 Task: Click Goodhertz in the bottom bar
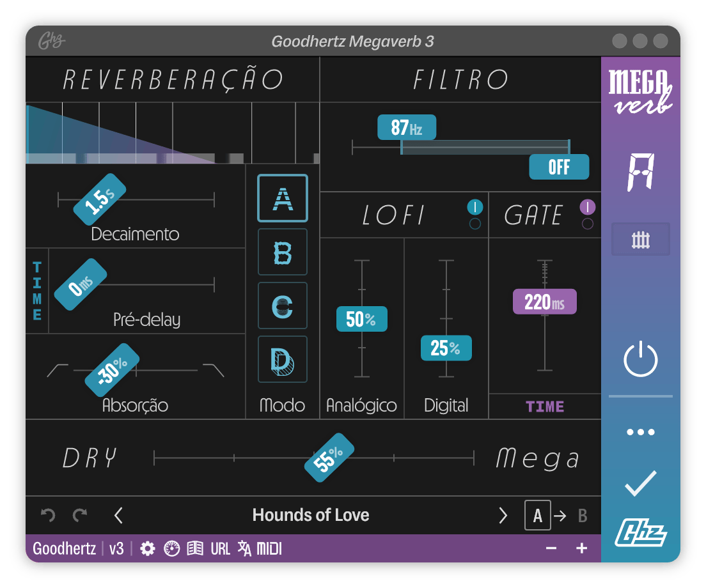[x=64, y=548]
